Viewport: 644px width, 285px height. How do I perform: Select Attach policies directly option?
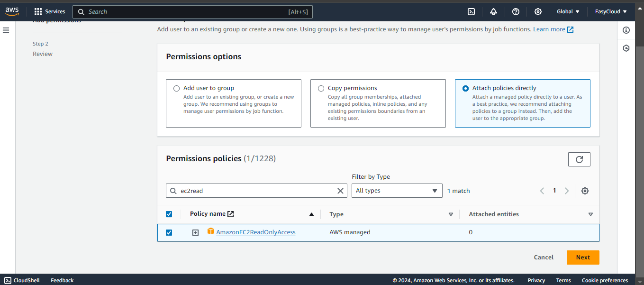[x=466, y=88]
